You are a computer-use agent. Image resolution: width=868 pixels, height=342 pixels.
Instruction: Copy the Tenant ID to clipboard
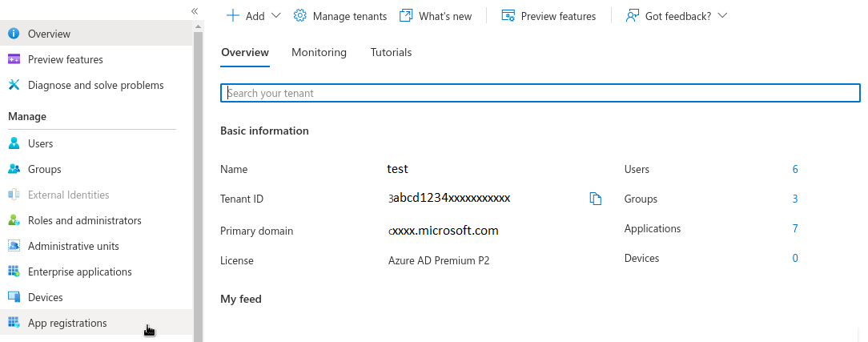[x=595, y=199]
